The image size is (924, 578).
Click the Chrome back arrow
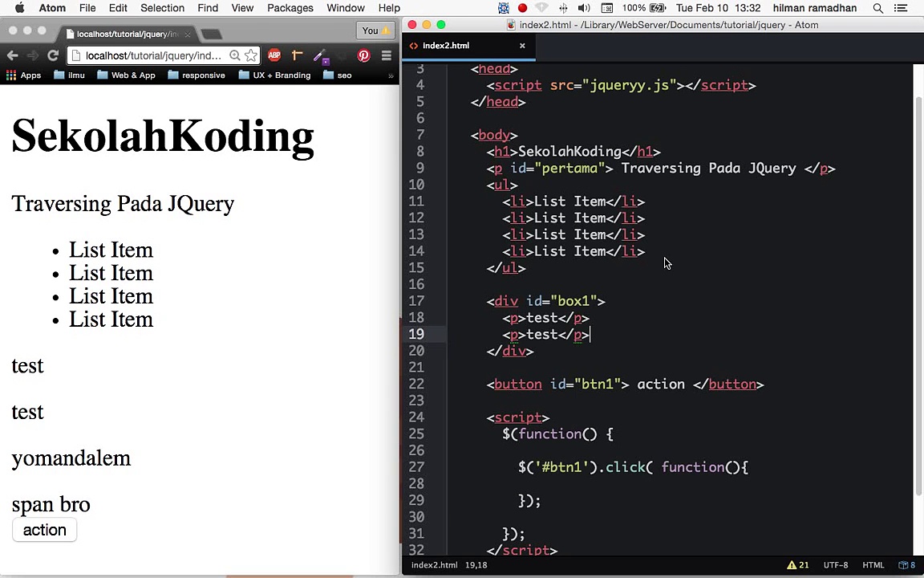coord(12,55)
